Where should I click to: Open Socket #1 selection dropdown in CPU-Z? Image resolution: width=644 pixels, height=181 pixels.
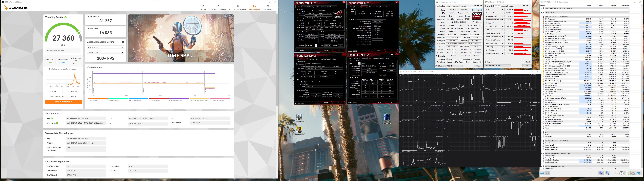pos(311,46)
